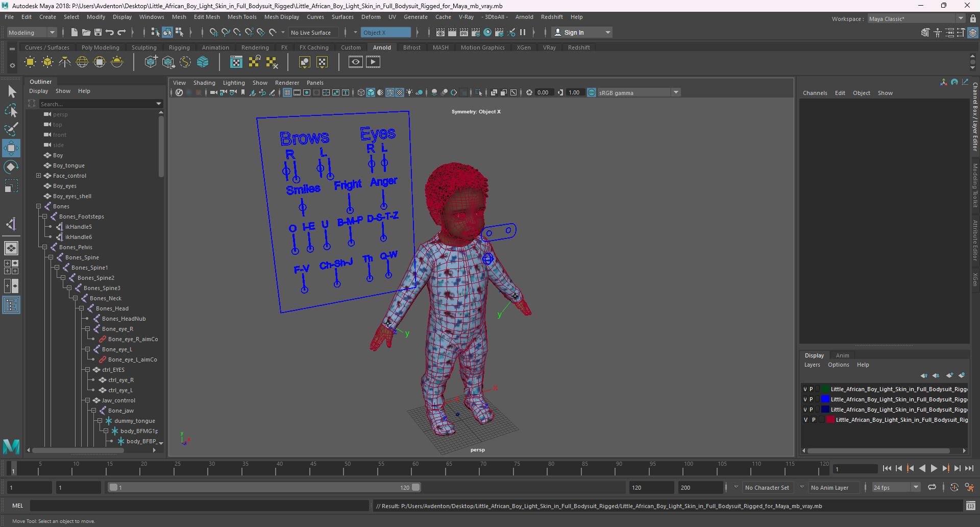Collapse the ctrl_EYES node in Outliner
This screenshot has height=527, width=980.
[x=87, y=370]
